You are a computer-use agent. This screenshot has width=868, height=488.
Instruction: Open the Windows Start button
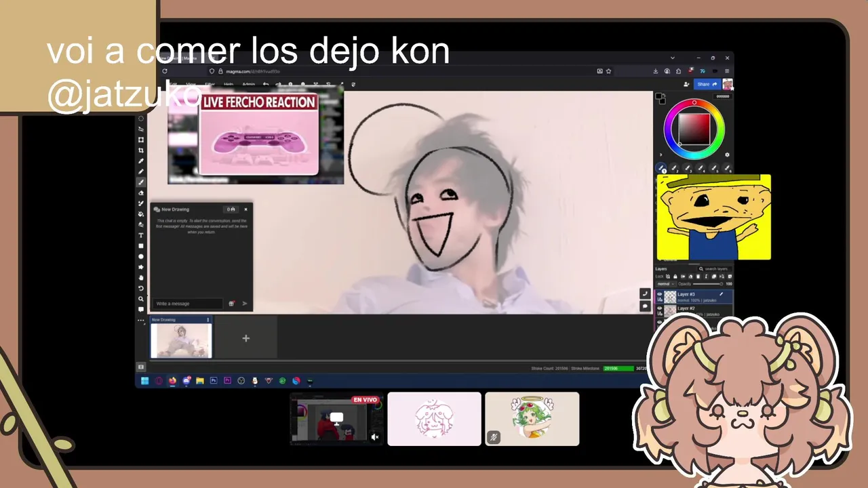pos(144,381)
